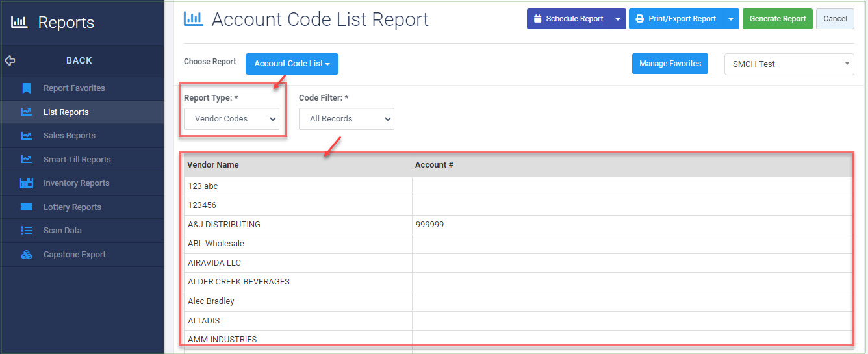Screen dimensions: 868x354
Task: Select the A&J DISTRIBUTING vendor row
Action: click(x=518, y=225)
